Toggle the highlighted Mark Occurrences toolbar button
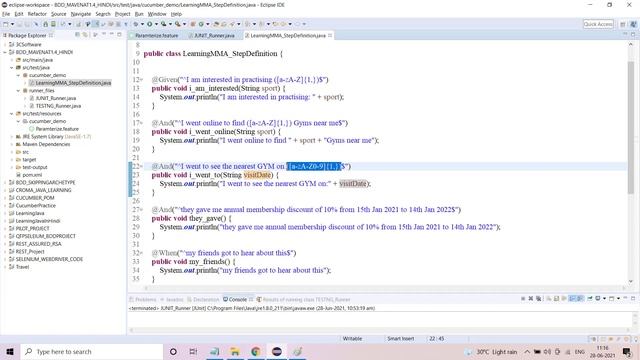This screenshot has height=360, width=640. pyautogui.click(x=95, y=24)
